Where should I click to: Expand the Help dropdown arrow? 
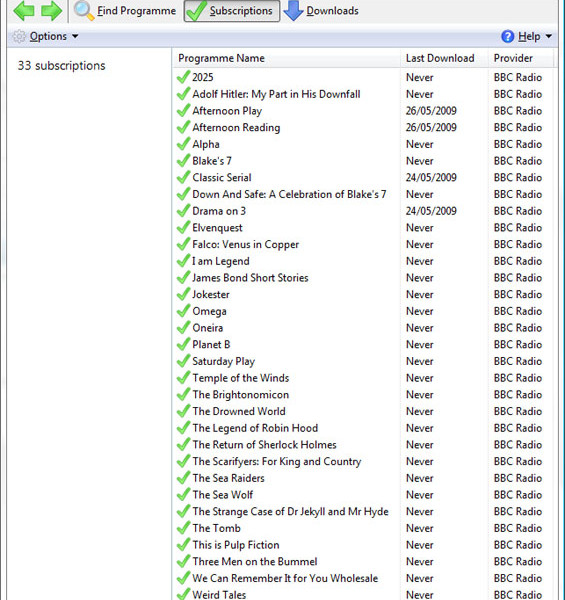pyautogui.click(x=549, y=36)
